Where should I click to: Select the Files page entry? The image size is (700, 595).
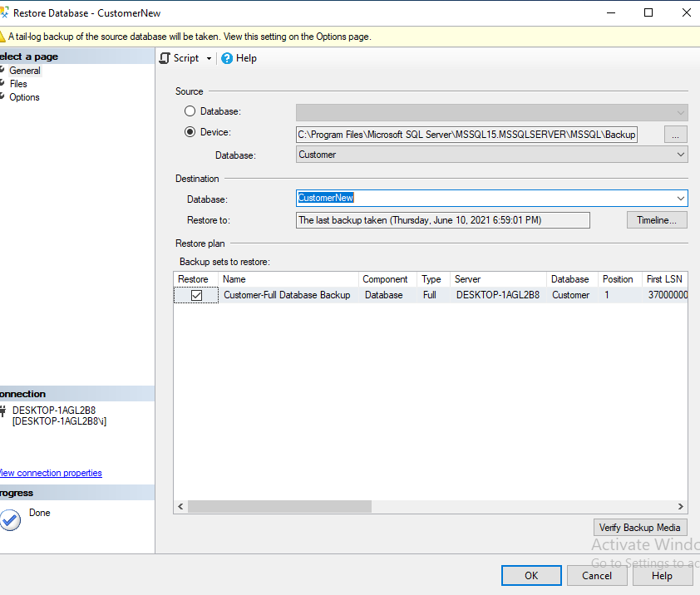tap(17, 84)
